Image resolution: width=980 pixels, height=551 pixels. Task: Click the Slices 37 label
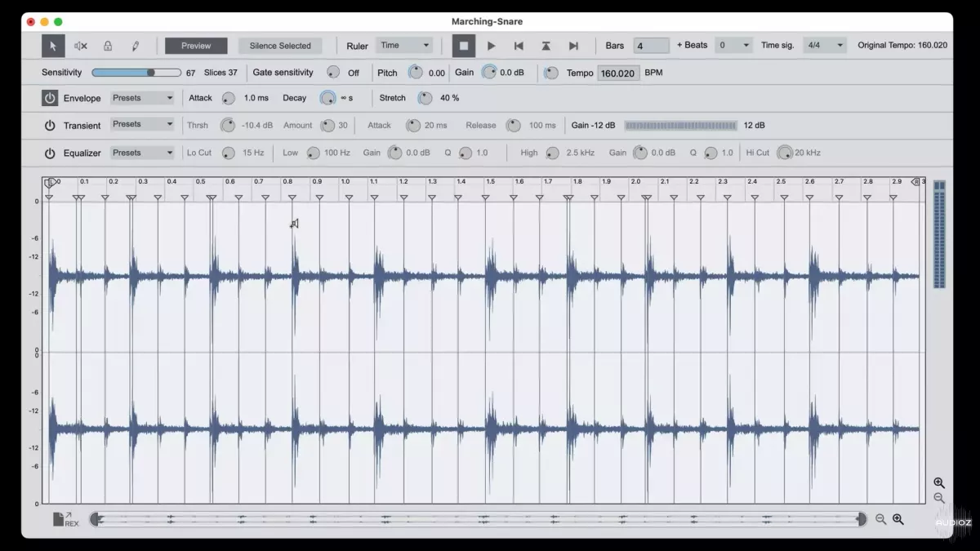tap(220, 73)
